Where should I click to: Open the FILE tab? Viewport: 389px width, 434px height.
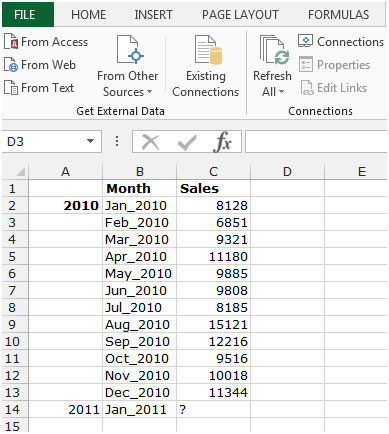(28, 14)
